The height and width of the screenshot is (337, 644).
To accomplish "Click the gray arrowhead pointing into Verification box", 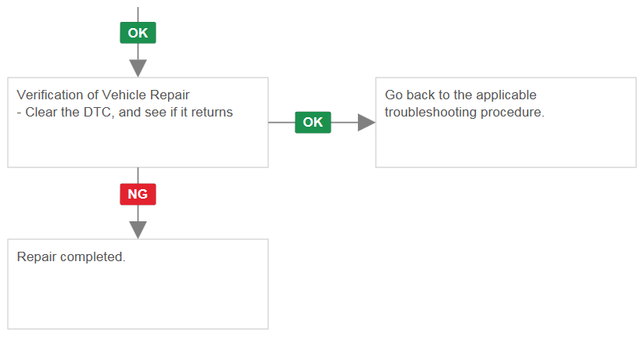I will [138, 68].
